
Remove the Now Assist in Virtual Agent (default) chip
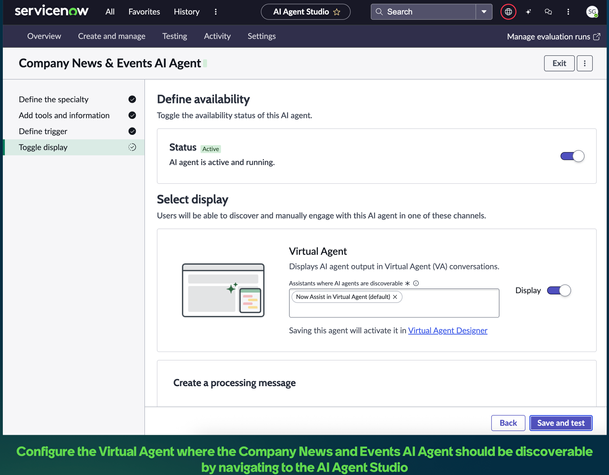395,297
